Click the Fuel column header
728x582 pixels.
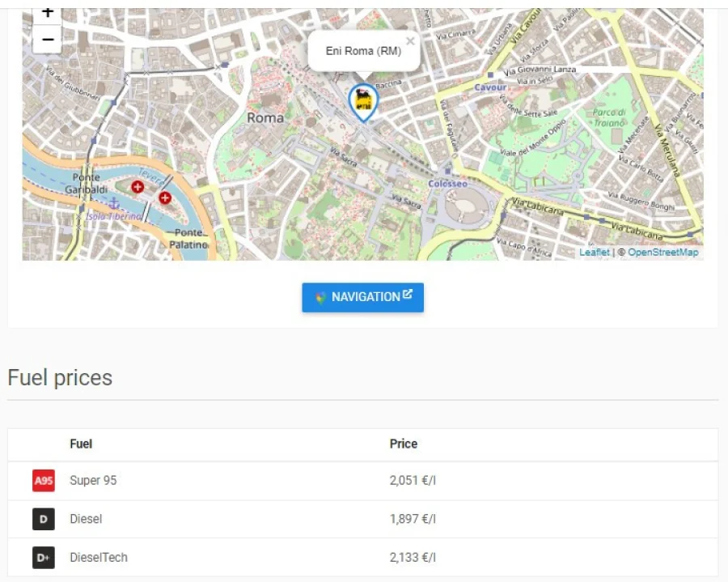click(x=81, y=444)
